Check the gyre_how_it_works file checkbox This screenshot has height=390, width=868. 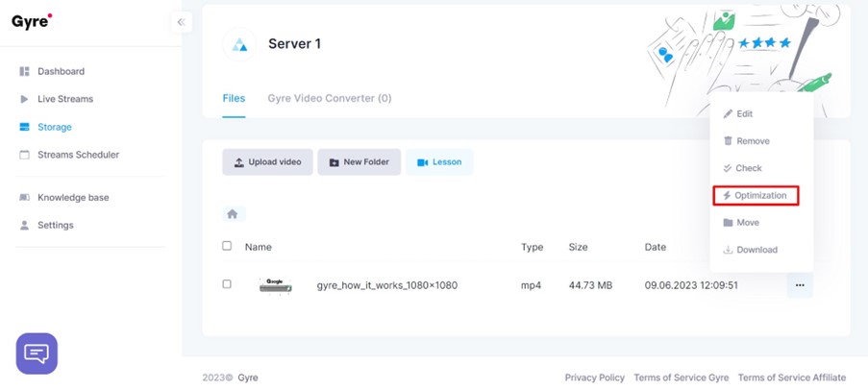point(227,284)
